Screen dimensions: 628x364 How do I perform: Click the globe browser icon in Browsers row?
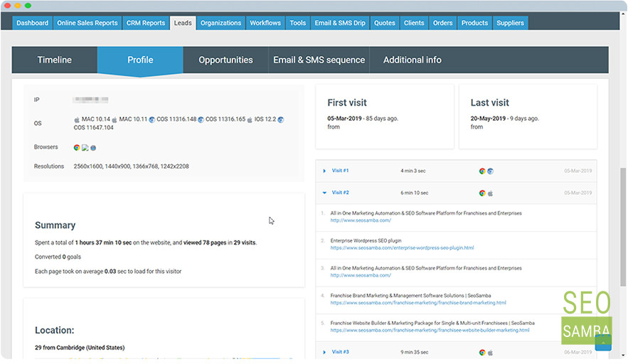(x=93, y=148)
